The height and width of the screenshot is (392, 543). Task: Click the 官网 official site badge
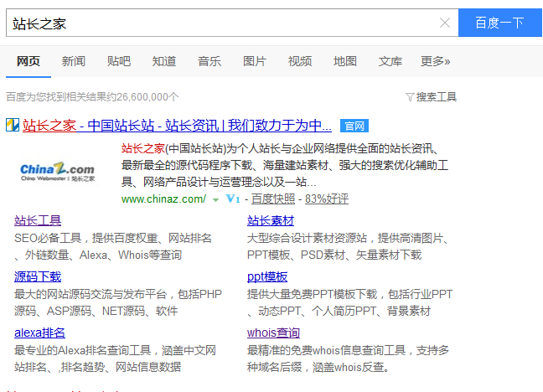point(354,126)
